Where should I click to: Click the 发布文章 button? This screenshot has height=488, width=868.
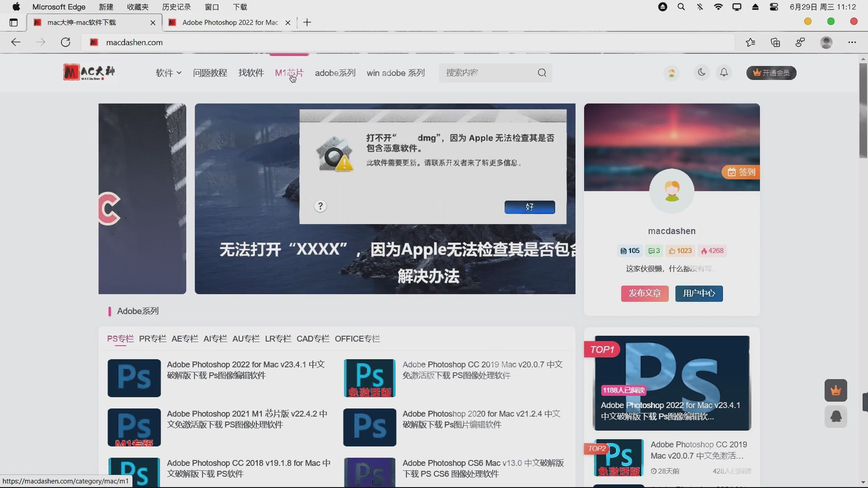click(x=644, y=293)
